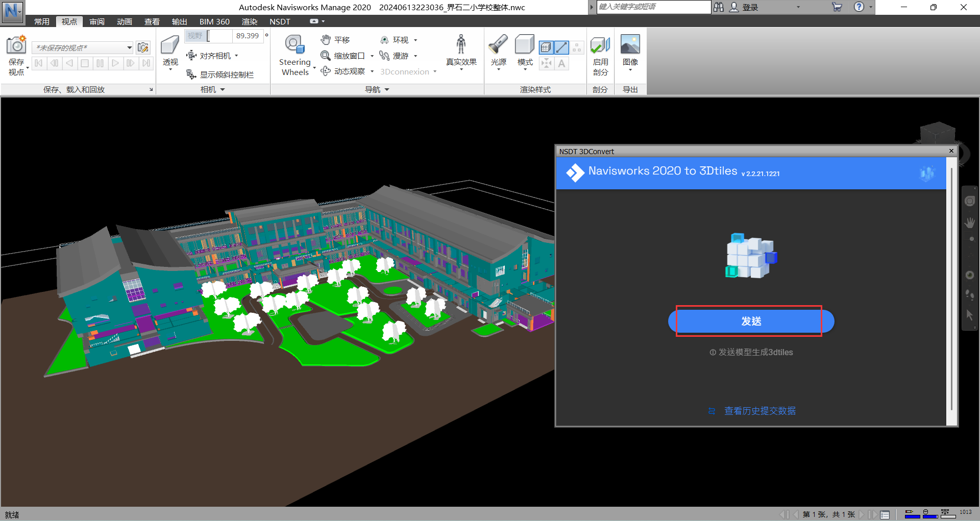
Task: Click the steering wheel icon on navigation bar
Action: [970, 201]
